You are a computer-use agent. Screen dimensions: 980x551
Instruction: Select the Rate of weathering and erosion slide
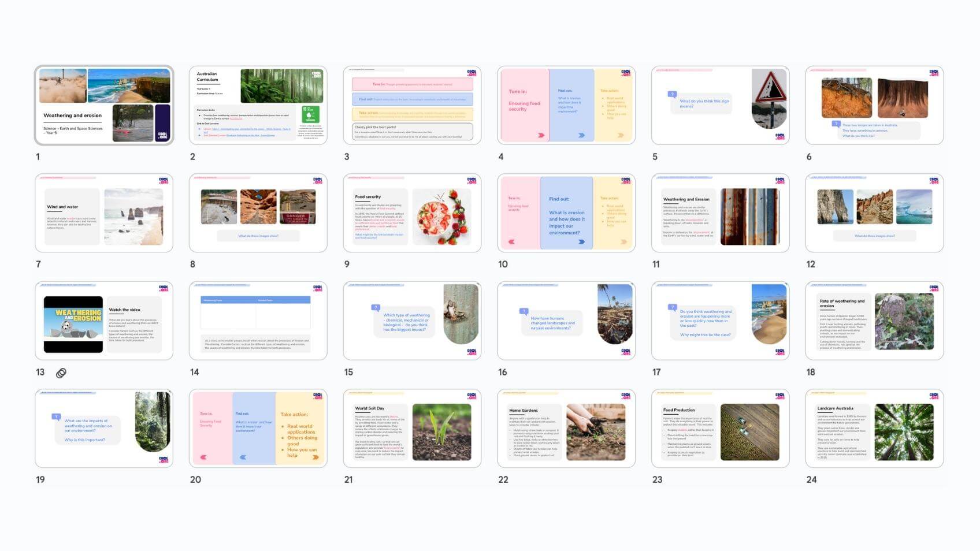tap(874, 321)
